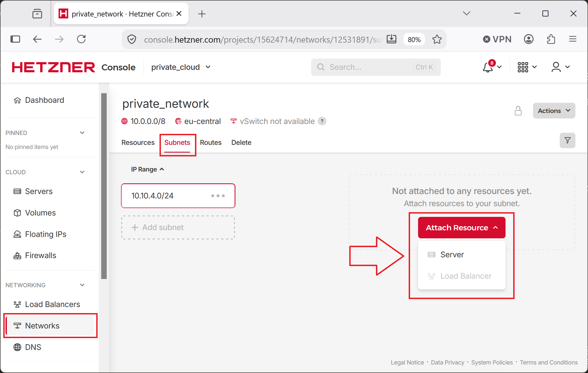The width and height of the screenshot is (588, 373).
Task: Collapse the NETWORKING sidebar section
Action: 82,285
